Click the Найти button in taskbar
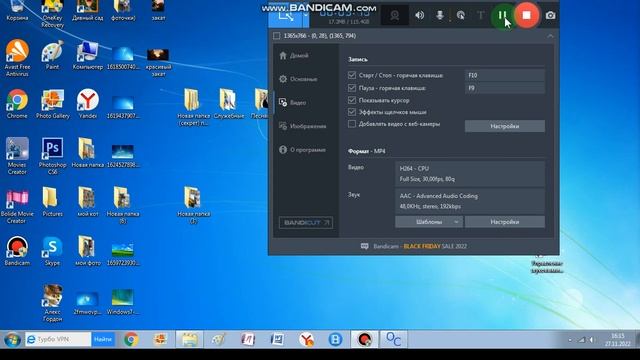 (103, 339)
